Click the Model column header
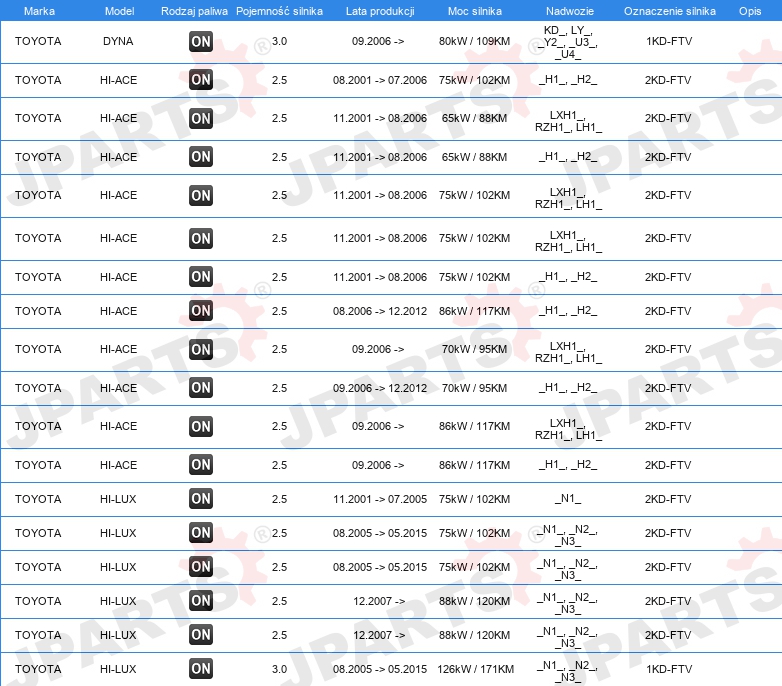The height and width of the screenshot is (686, 782). (x=119, y=11)
